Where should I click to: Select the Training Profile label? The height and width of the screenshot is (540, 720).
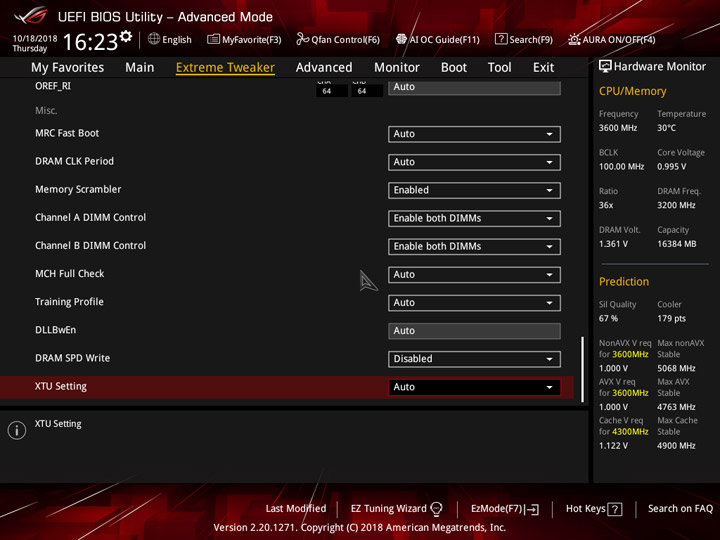click(69, 302)
